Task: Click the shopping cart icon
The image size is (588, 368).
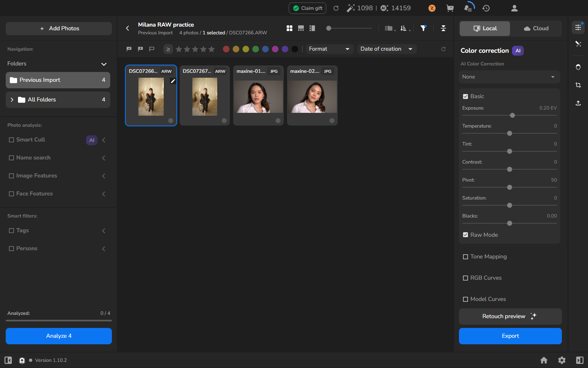Action: pos(450,8)
